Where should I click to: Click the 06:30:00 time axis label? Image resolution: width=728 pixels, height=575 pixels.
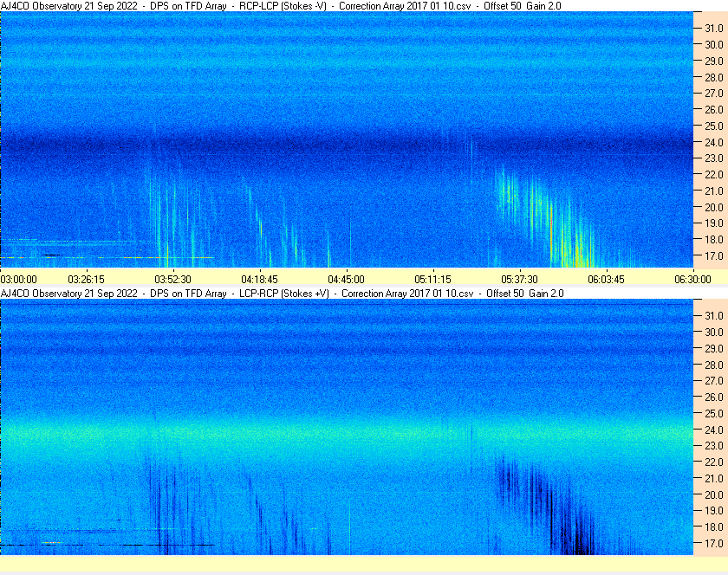(x=692, y=280)
